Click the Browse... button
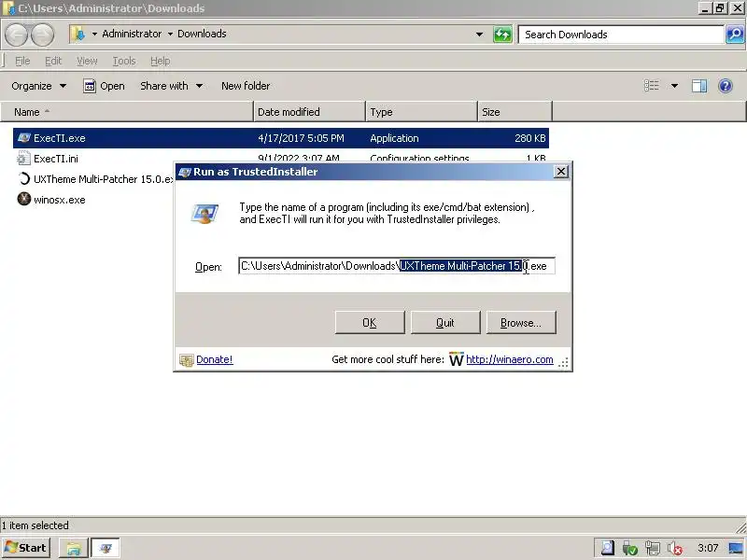The image size is (747, 560). point(521,322)
